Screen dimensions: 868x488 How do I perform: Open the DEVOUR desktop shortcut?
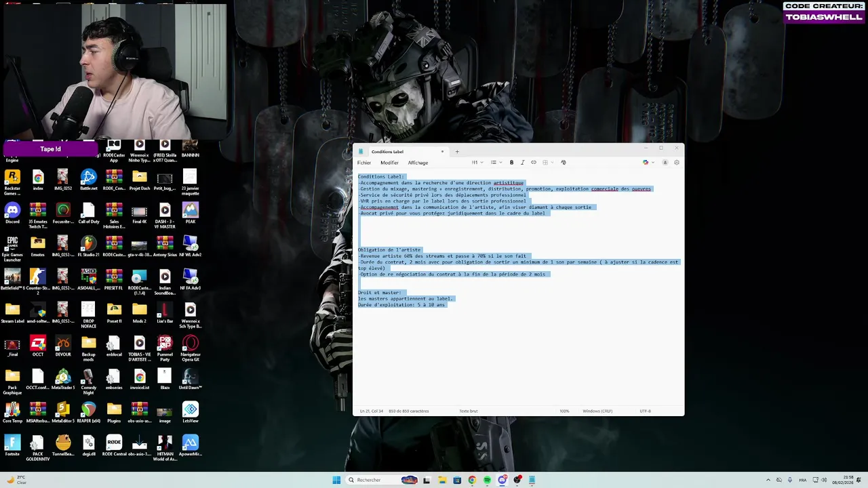coord(63,346)
